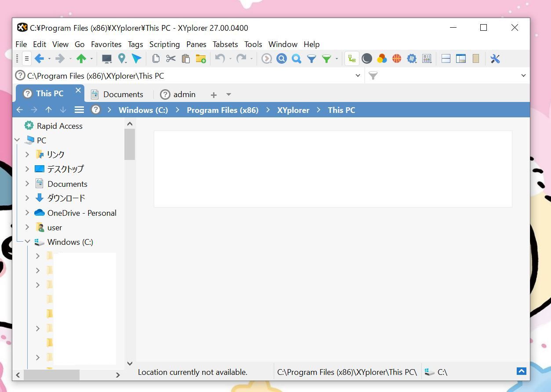Switch to the admin tab
Viewport: 551px width, 392px height.
[178, 94]
